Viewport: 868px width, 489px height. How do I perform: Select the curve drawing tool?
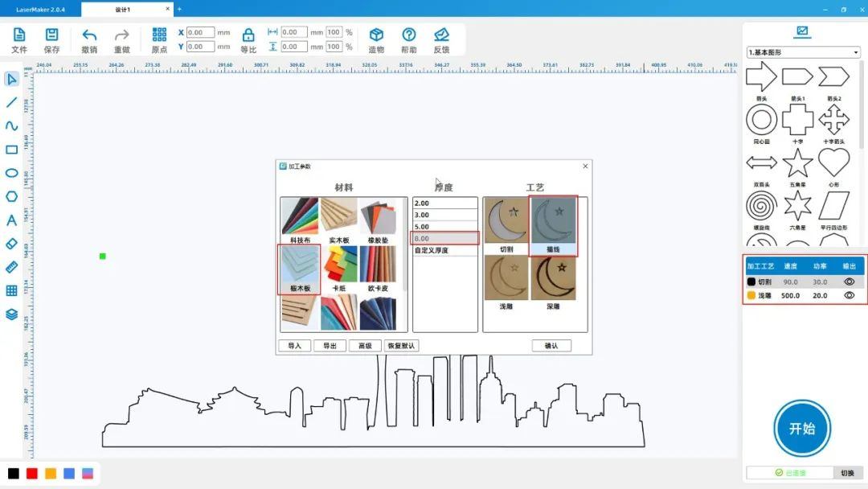pyautogui.click(x=11, y=126)
